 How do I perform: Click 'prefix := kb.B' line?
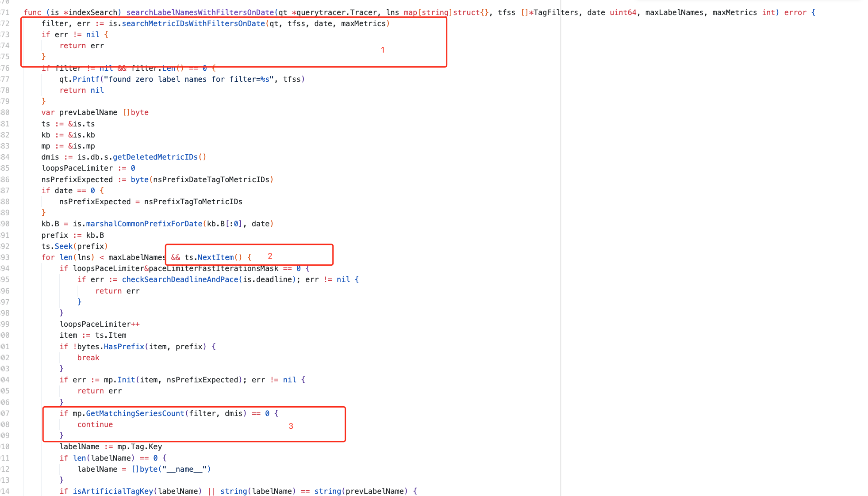click(x=73, y=235)
